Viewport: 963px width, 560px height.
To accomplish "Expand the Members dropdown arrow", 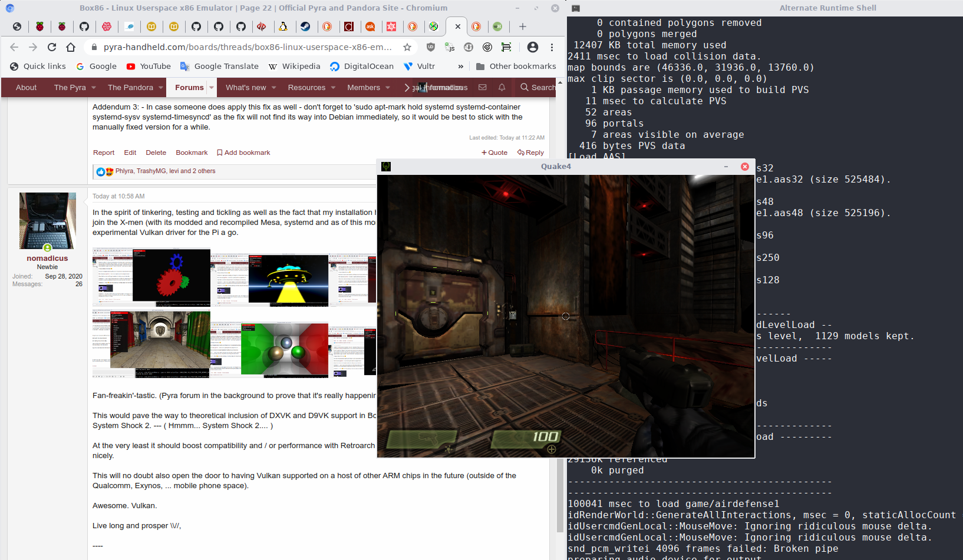I will pos(388,88).
